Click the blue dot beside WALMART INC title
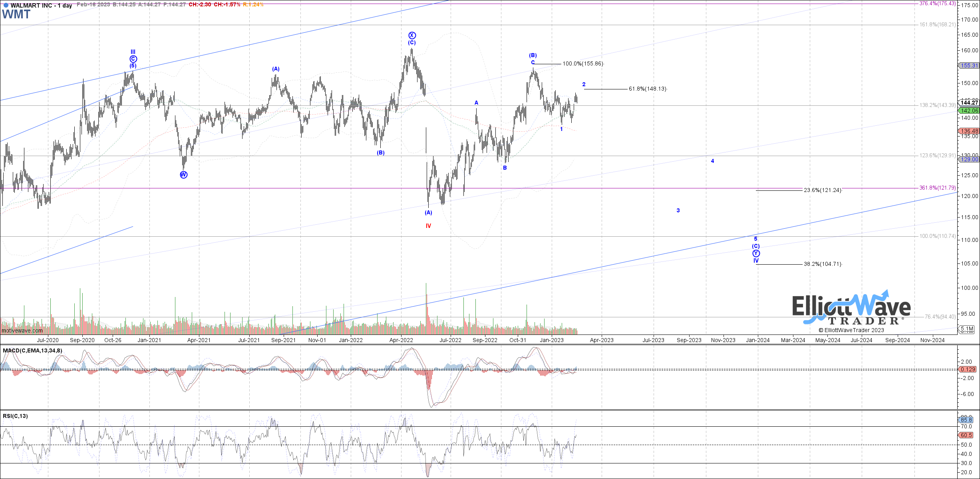The height and width of the screenshot is (479, 980). pos(6,6)
